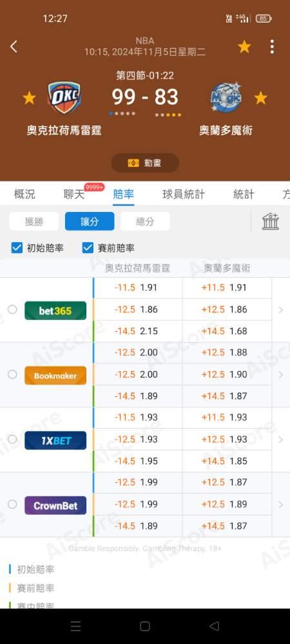Viewport: 290px width, 644px height.
Task: Open the Bookmaker logo row
Action: click(x=55, y=375)
